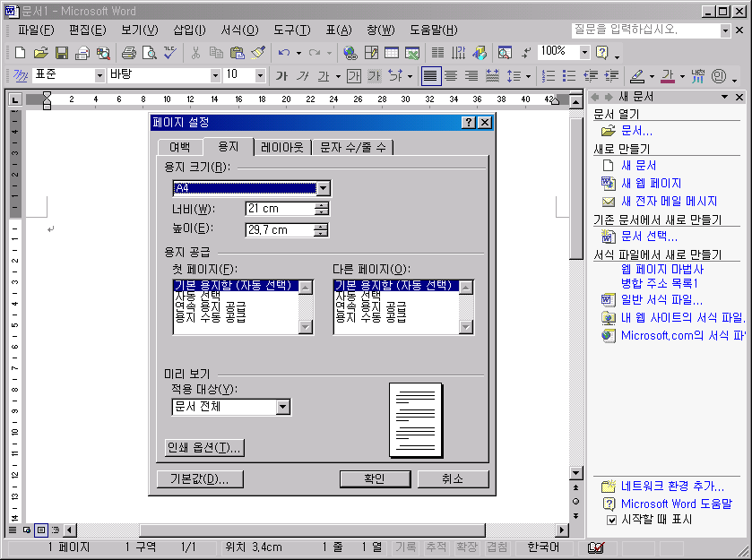Click the Bullets list icon
This screenshot has width=752, height=560.
(x=569, y=76)
